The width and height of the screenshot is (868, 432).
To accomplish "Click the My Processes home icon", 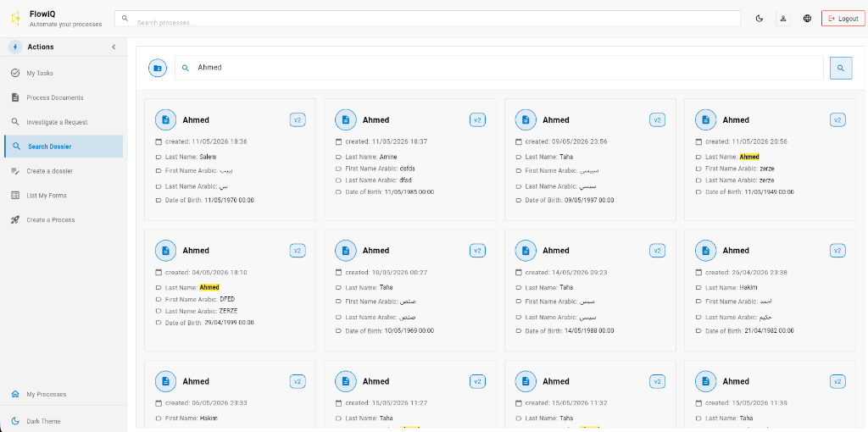I will point(15,395).
